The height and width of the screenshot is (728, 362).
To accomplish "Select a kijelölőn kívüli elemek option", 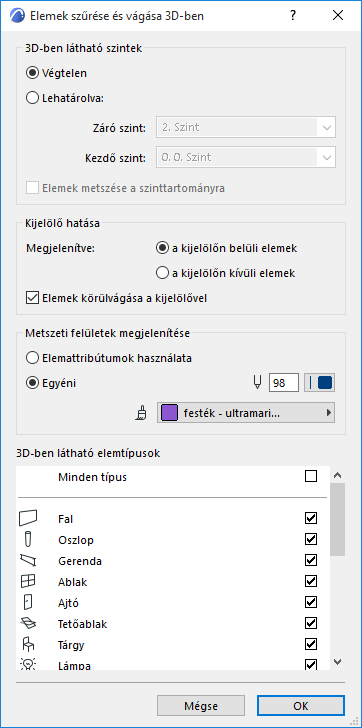I will [x=162, y=273].
